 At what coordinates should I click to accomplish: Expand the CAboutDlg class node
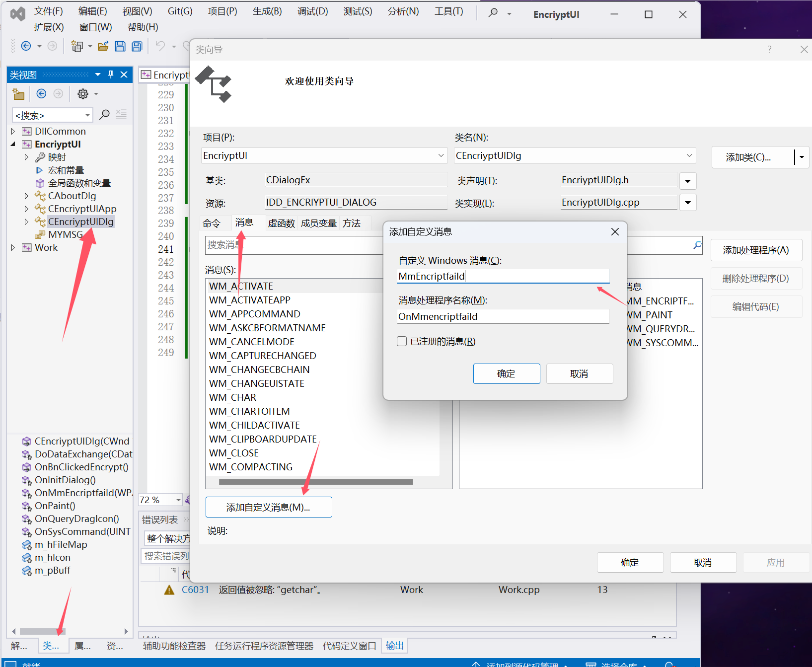tap(26, 196)
